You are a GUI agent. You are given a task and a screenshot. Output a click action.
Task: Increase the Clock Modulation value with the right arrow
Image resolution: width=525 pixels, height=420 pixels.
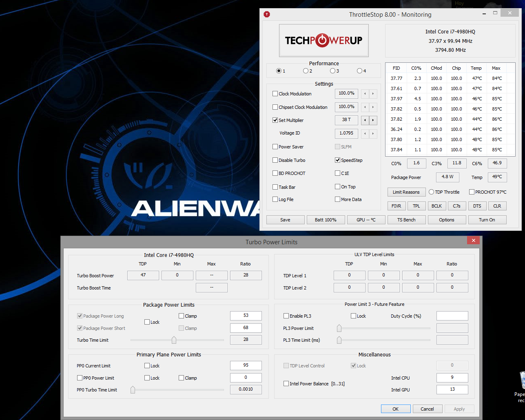click(373, 94)
